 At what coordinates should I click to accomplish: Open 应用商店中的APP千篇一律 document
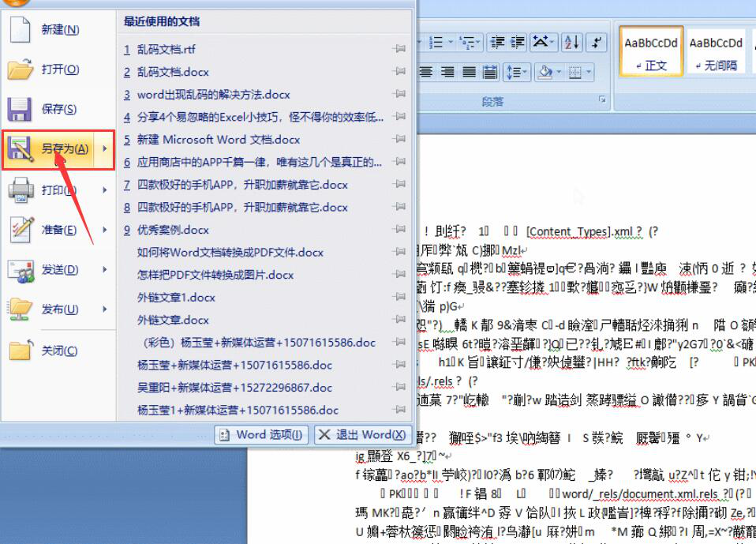[x=253, y=163]
